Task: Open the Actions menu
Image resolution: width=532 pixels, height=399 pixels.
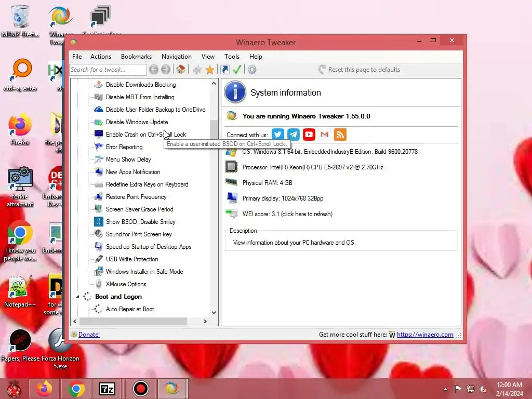Action: tap(101, 57)
